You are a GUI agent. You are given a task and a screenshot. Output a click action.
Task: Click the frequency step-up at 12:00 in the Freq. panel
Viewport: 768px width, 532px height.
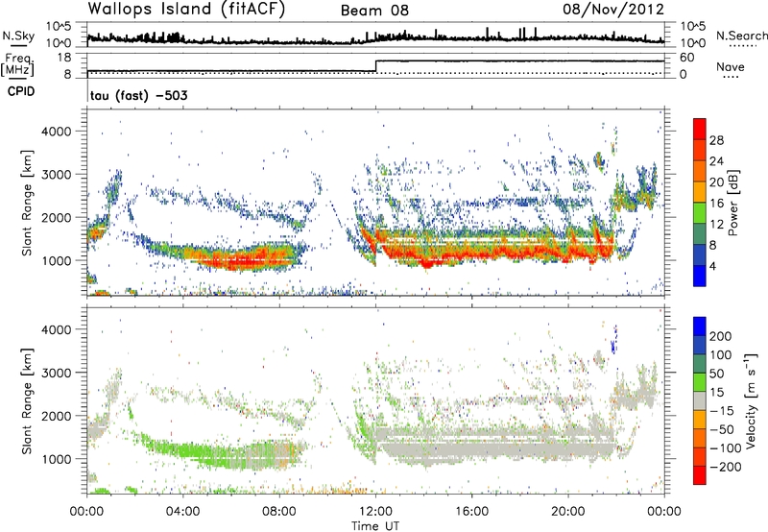point(375,66)
